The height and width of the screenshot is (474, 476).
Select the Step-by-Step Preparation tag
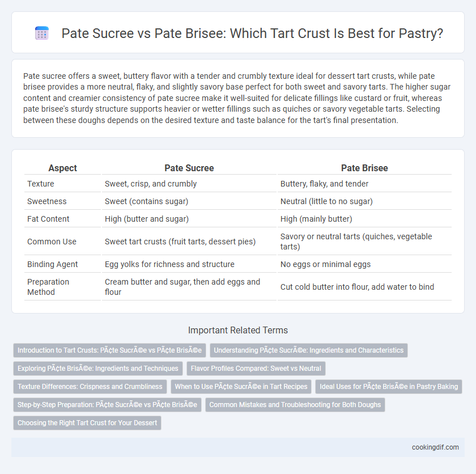(x=107, y=405)
